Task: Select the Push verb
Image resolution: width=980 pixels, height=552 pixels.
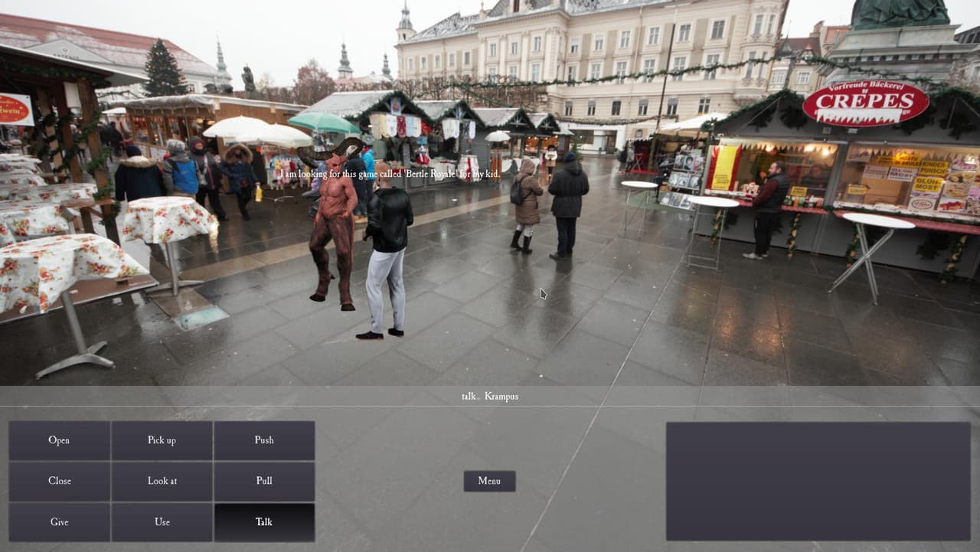Action: [264, 440]
